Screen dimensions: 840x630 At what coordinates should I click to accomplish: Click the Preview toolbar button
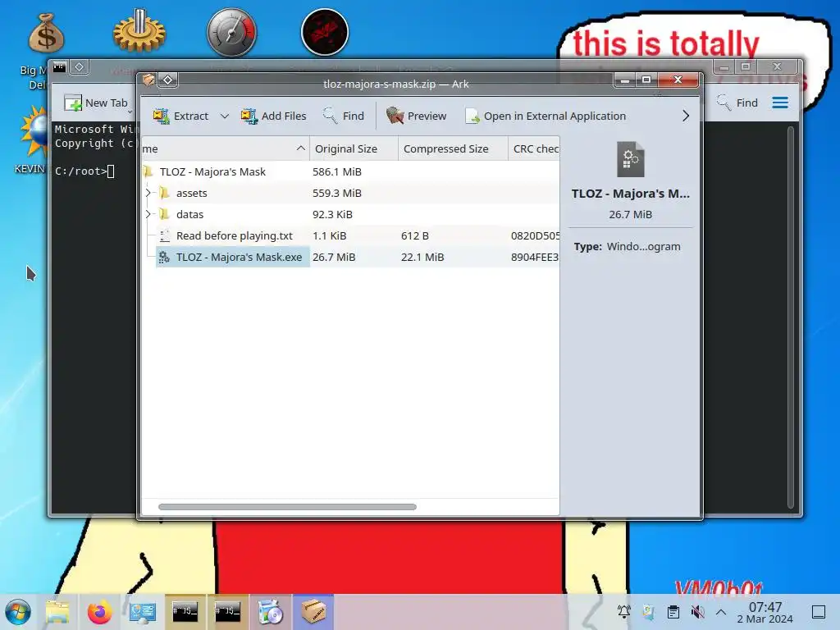[416, 116]
